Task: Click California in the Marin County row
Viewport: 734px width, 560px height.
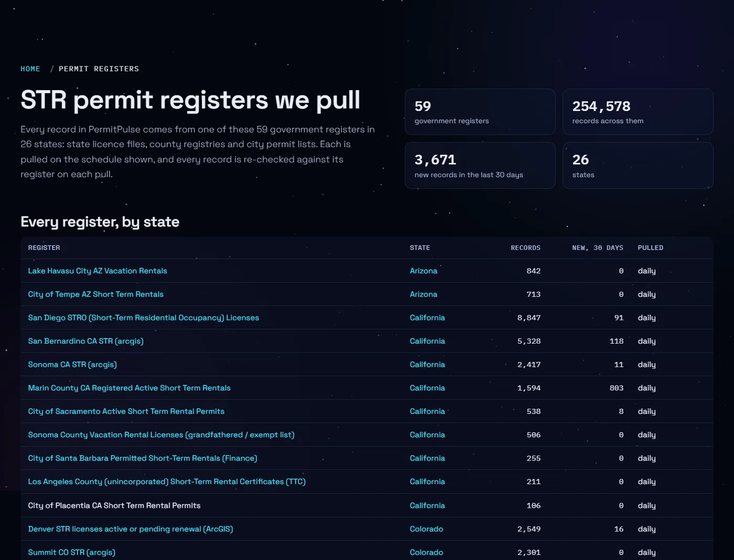Action: (x=427, y=388)
